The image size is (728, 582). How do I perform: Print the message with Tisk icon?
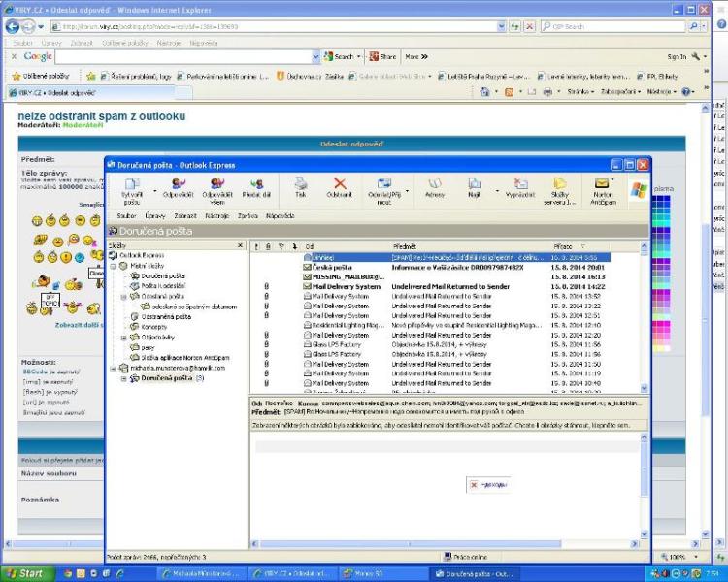click(x=300, y=187)
